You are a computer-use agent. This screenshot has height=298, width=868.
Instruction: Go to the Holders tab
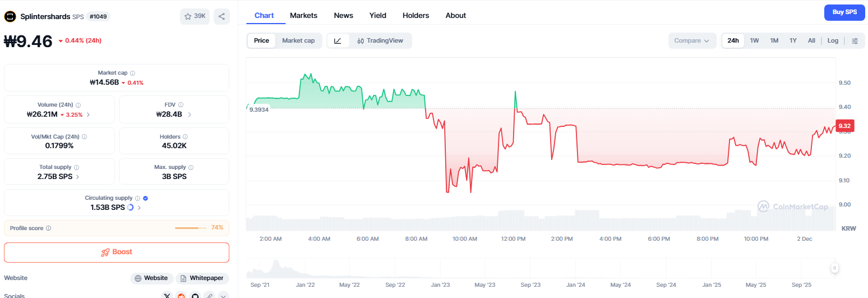tap(415, 16)
